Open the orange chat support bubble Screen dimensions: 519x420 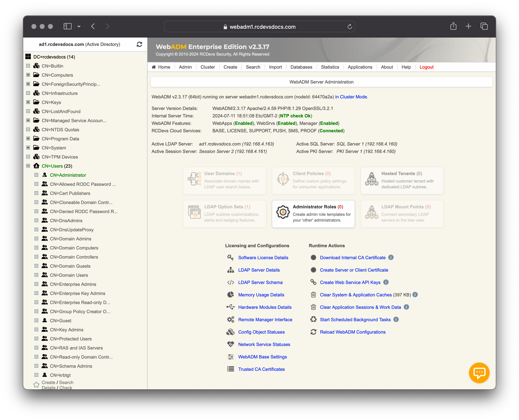pyautogui.click(x=479, y=373)
